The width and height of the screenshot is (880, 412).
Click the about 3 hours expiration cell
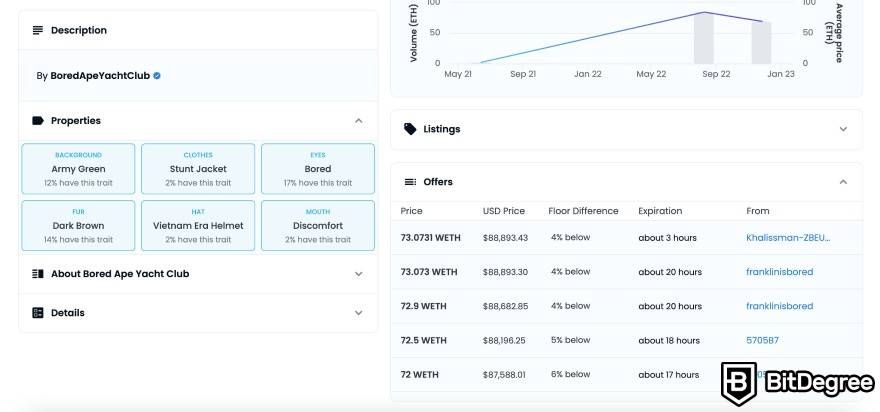(667, 237)
